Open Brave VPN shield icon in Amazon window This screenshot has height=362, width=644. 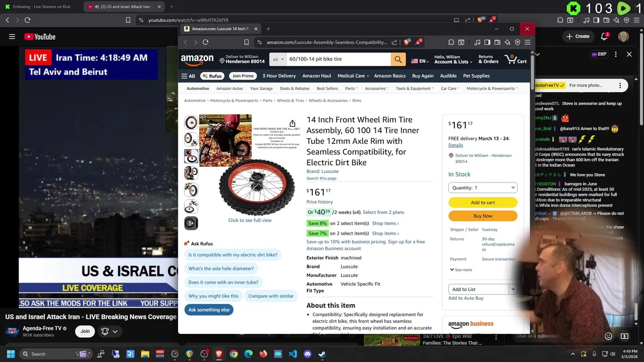[x=517, y=42]
